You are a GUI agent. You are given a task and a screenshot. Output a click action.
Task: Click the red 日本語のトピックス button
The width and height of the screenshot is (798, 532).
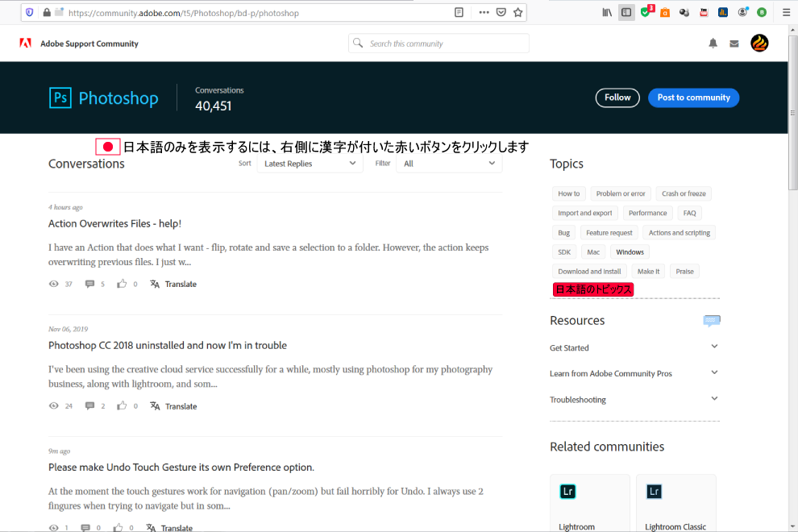point(593,289)
